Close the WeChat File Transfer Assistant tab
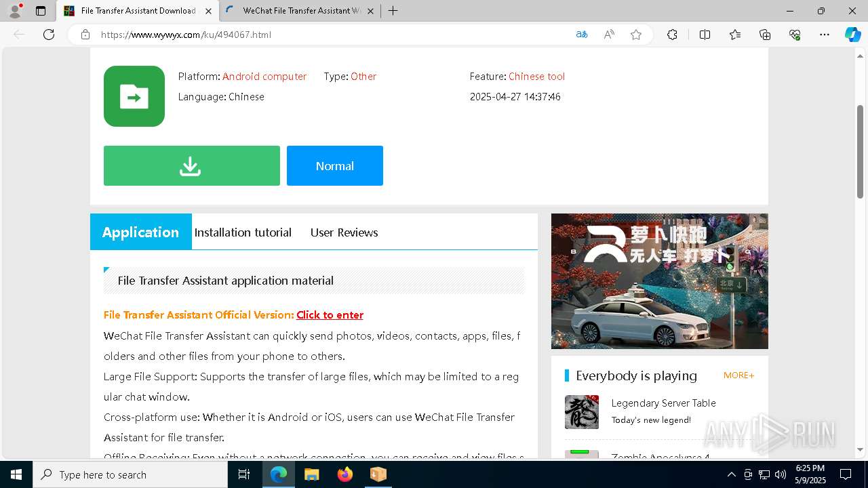Image resolution: width=868 pixels, height=488 pixels. pyautogui.click(x=370, y=11)
